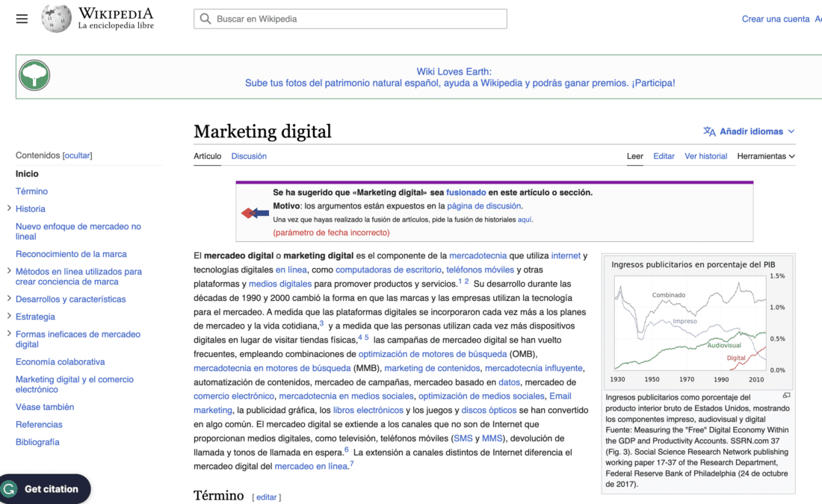Switch to the Discusión tab
The width and height of the screenshot is (822, 504).
pyautogui.click(x=249, y=156)
